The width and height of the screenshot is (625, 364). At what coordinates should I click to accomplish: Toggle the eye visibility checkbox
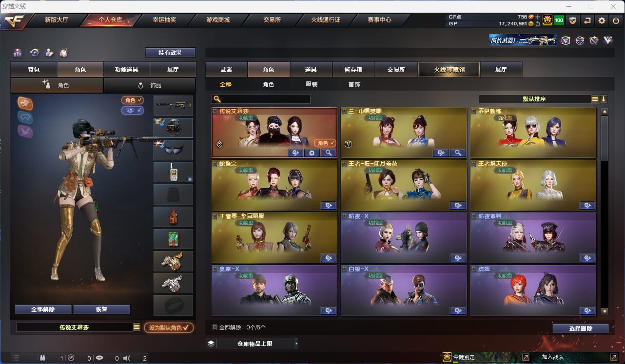(133, 111)
